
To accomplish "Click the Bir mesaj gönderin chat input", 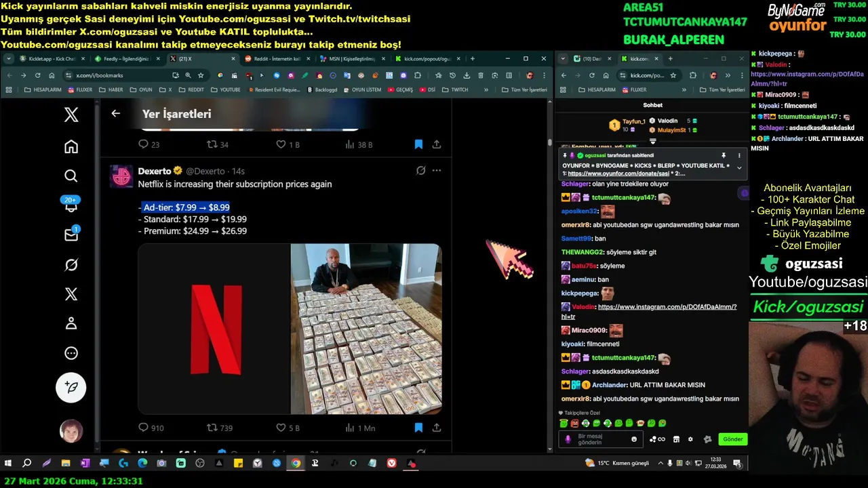I will (x=602, y=439).
